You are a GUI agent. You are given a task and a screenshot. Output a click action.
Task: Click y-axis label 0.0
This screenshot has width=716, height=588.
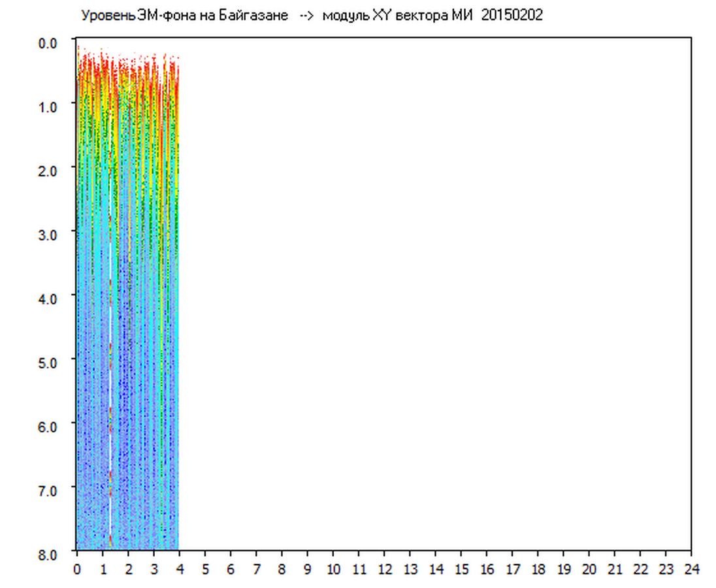48,43
